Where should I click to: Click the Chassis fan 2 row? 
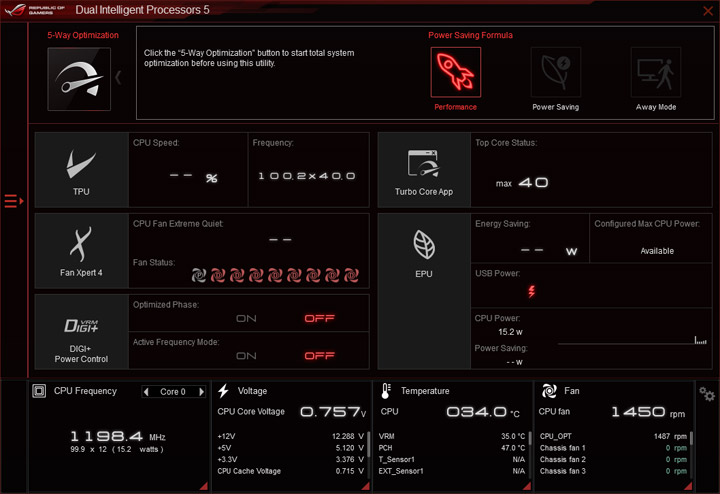pyautogui.click(x=613, y=460)
